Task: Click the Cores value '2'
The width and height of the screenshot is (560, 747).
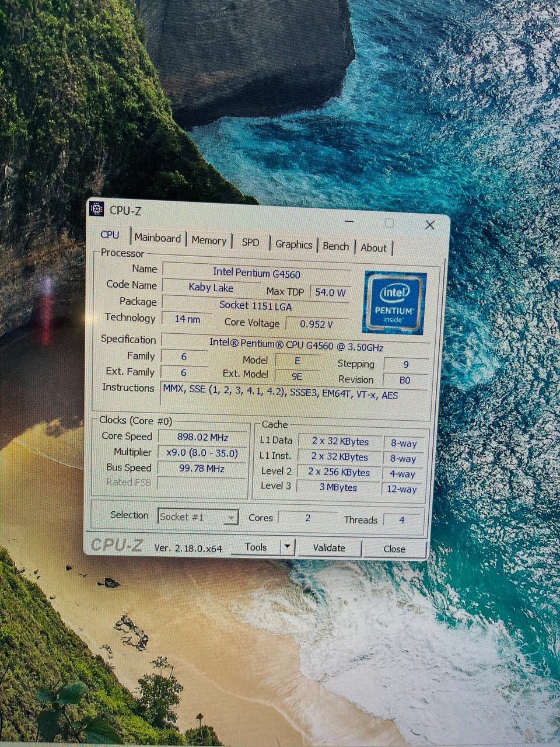Action: 308,518
